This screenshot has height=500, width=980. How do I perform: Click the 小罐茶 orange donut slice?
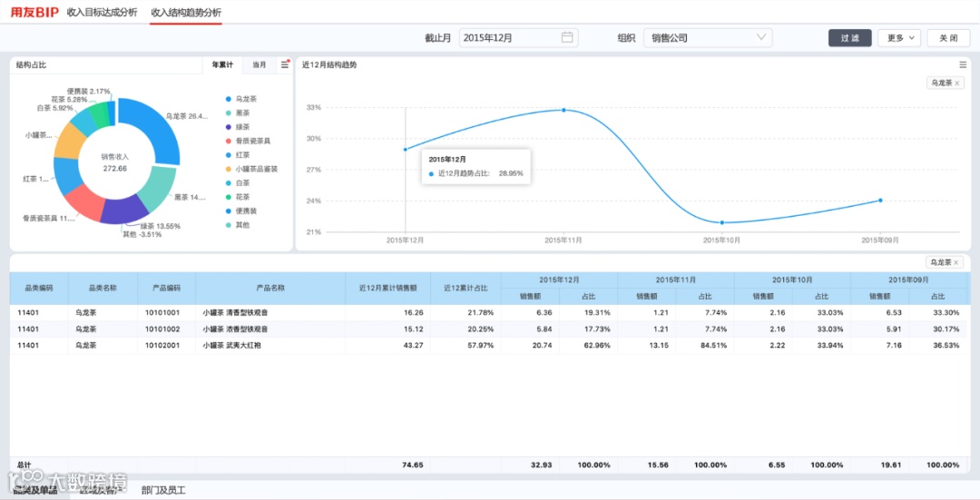pos(69,142)
